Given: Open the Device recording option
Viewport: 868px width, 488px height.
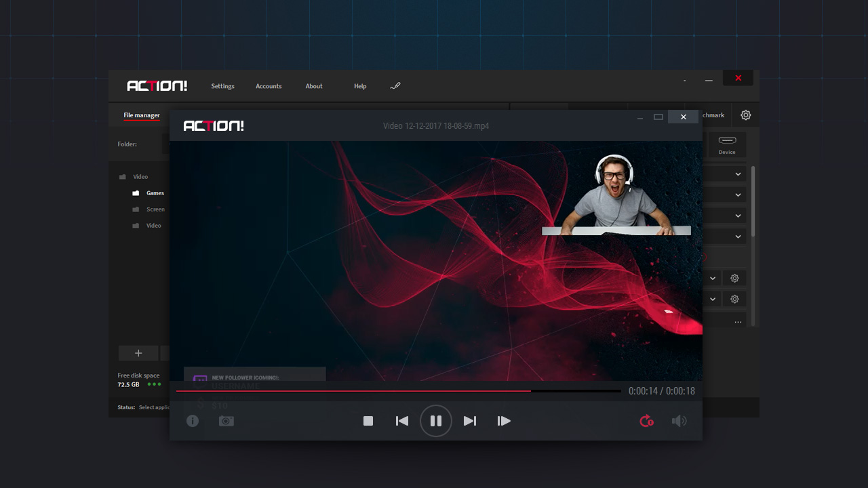Looking at the screenshot, I should click(726, 144).
